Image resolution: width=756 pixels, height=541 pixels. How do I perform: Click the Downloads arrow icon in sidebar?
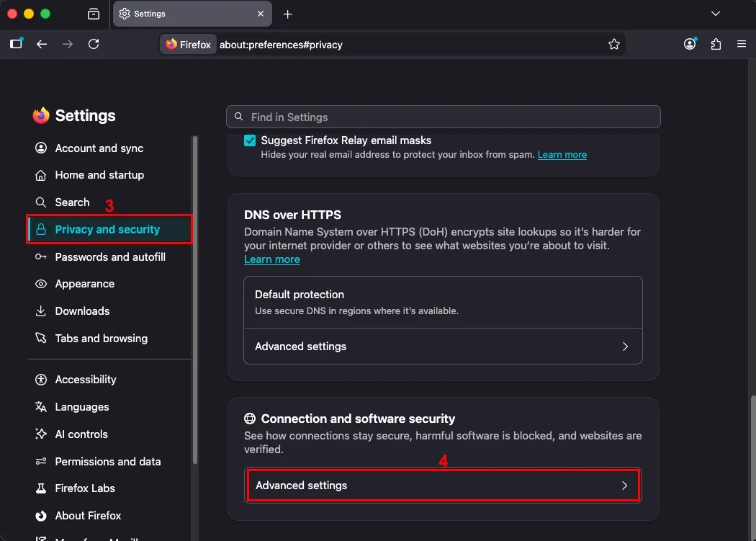point(41,310)
